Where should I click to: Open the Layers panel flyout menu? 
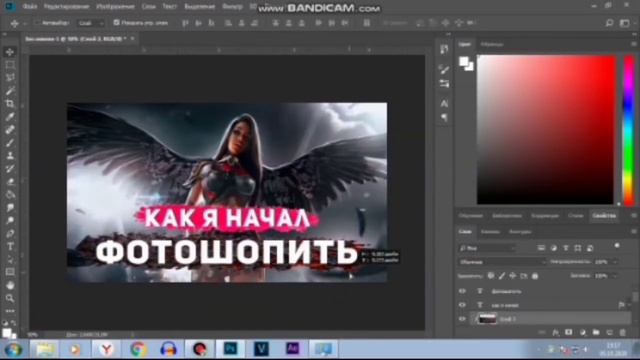[x=634, y=231]
